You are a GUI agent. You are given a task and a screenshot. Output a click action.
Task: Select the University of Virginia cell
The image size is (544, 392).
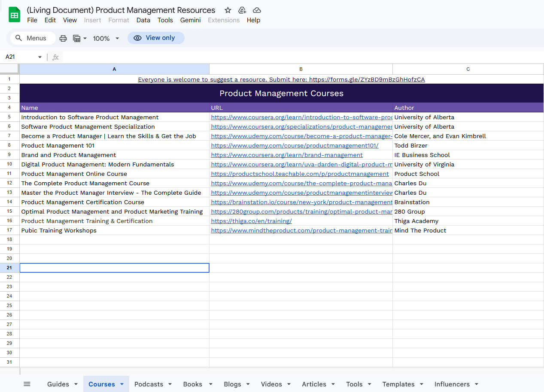tap(468, 164)
